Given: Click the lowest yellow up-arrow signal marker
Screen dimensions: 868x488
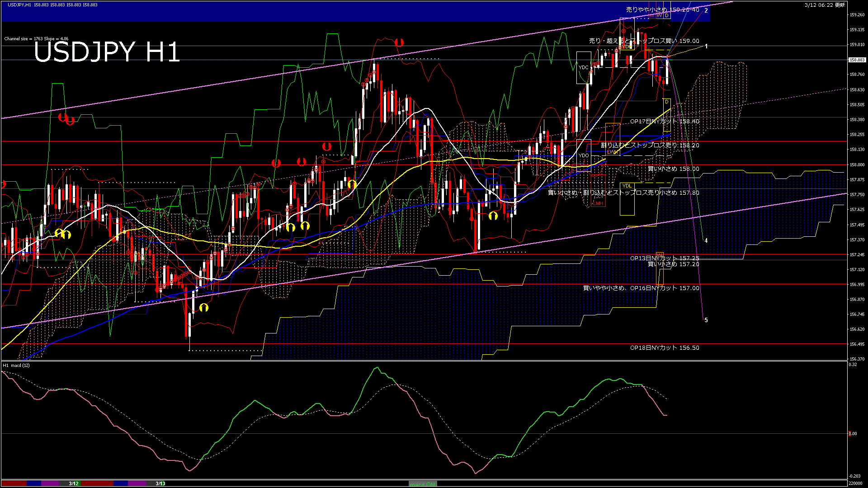Looking at the screenshot, I should [204, 308].
